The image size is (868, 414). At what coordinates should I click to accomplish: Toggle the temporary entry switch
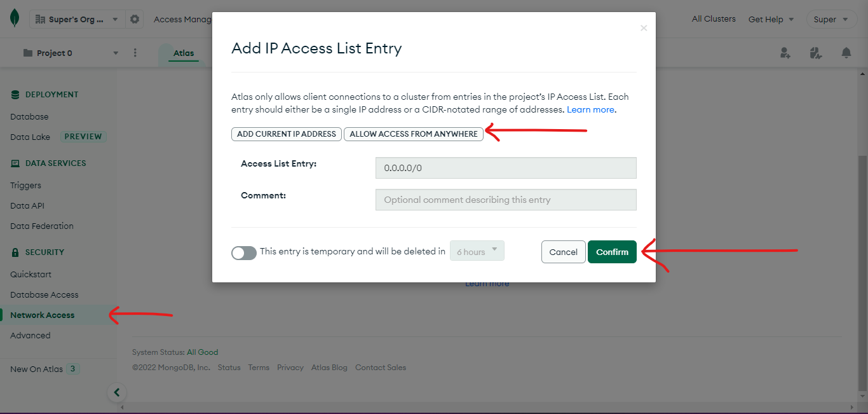click(x=244, y=252)
